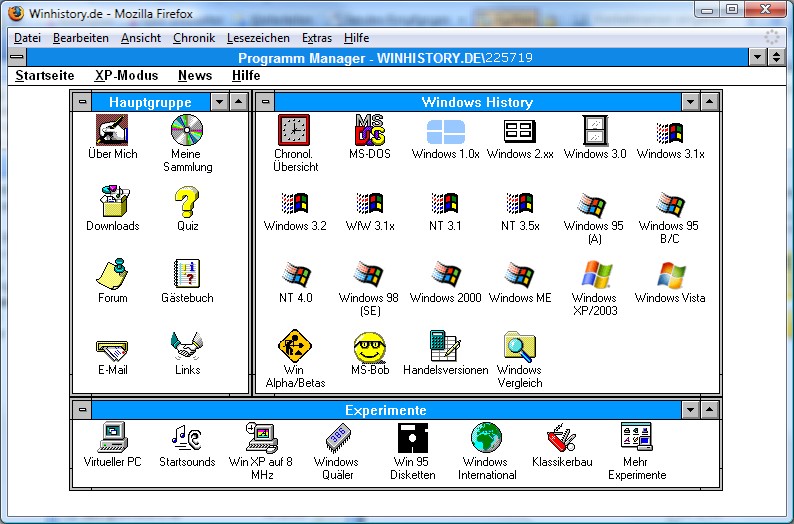Open the Startsounds icon
Image resolution: width=794 pixels, height=524 pixels.
point(186,437)
